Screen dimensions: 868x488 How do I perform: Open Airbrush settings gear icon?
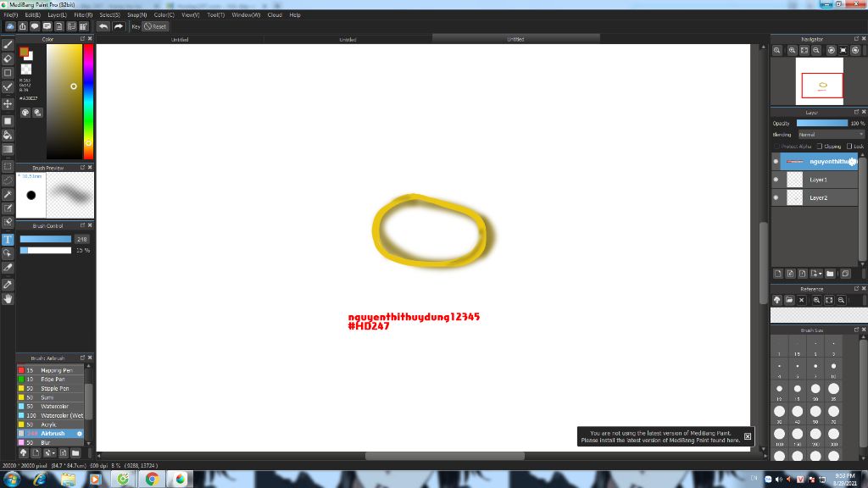click(80, 434)
